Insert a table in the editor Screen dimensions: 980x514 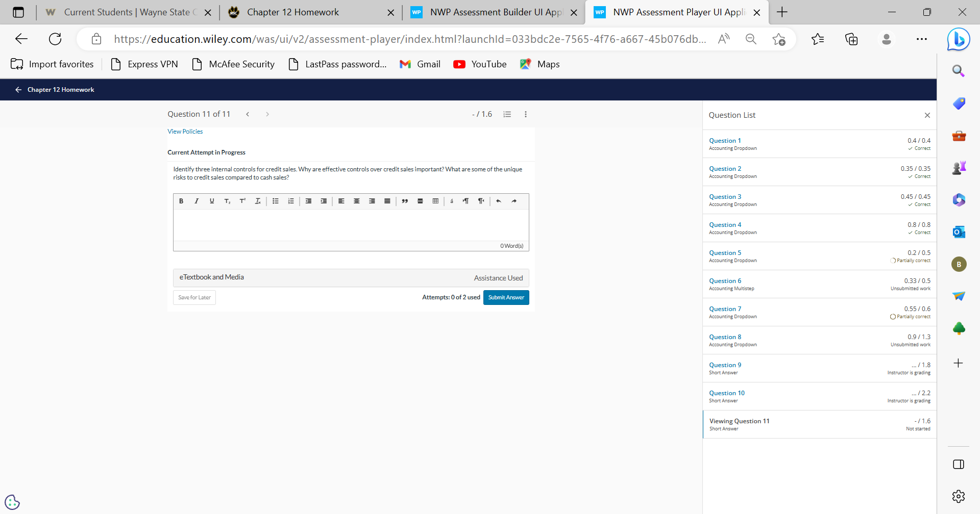click(x=435, y=201)
